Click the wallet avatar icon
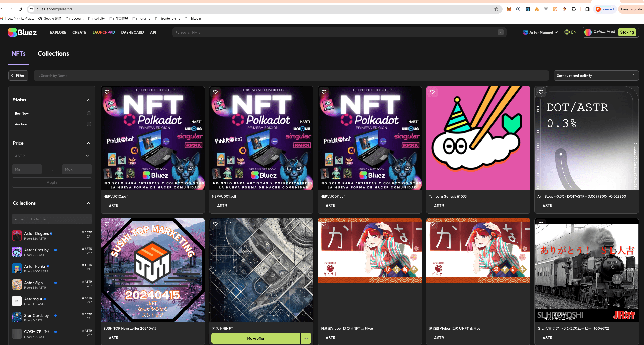The width and height of the screenshot is (644, 345). pos(588,32)
